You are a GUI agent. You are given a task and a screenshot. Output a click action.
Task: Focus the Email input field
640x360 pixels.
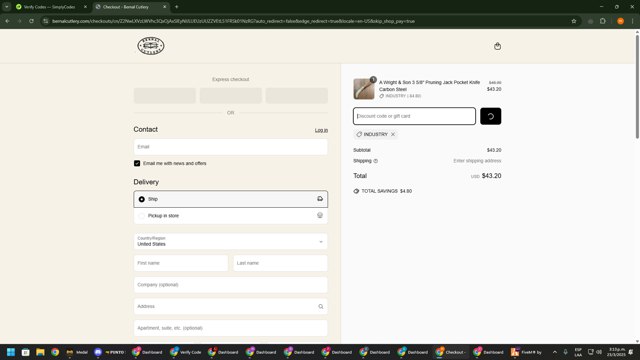click(x=231, y=147)
